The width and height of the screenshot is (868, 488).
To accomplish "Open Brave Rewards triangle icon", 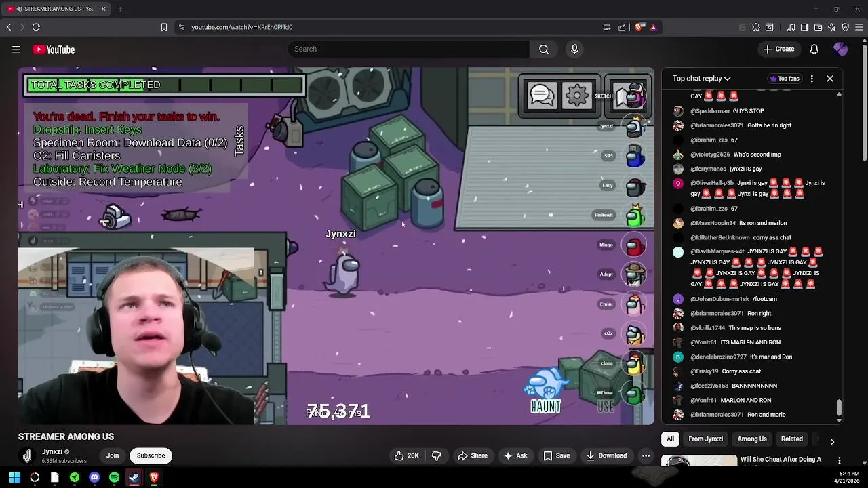I will [x=653, y=27].
